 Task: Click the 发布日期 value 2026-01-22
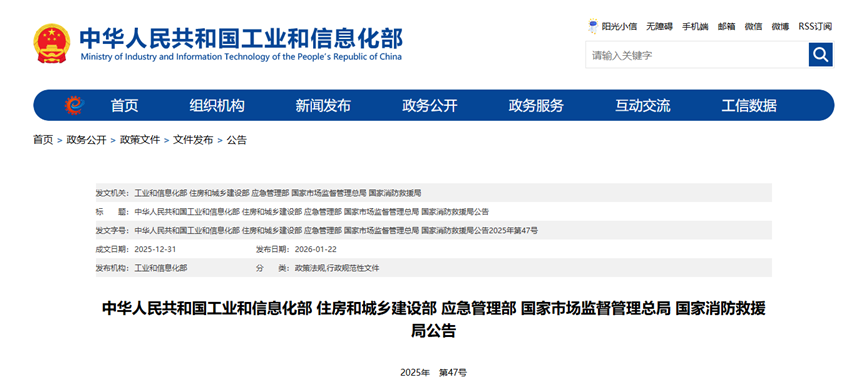315,249
